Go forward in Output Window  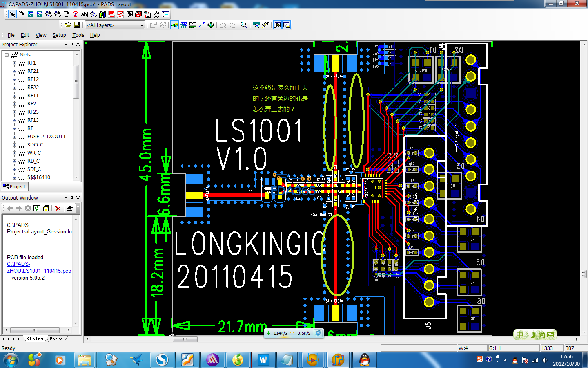(x=19, y=209)
